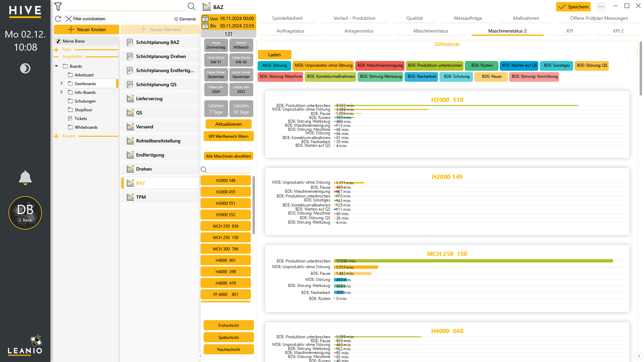Toggle MDE: Störung legend filter
Screen dimensions: 644x362
(x=274, y=66)
